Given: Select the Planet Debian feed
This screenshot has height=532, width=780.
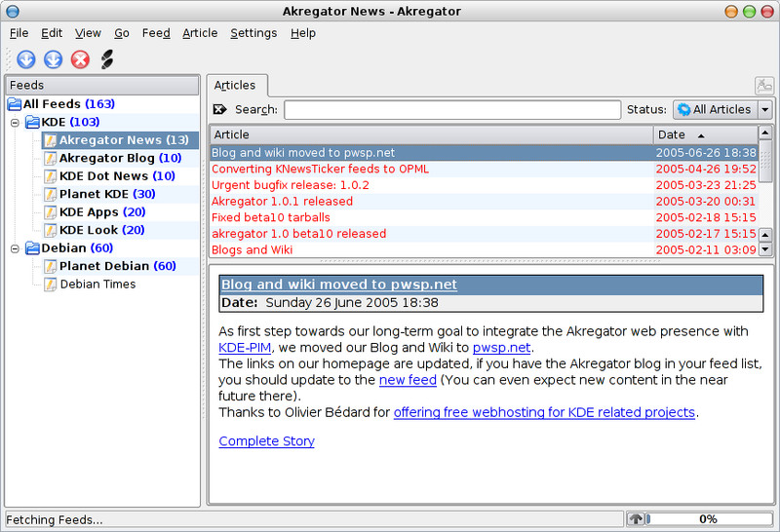Looking at the screenshot, I should [x=118, y=266].
